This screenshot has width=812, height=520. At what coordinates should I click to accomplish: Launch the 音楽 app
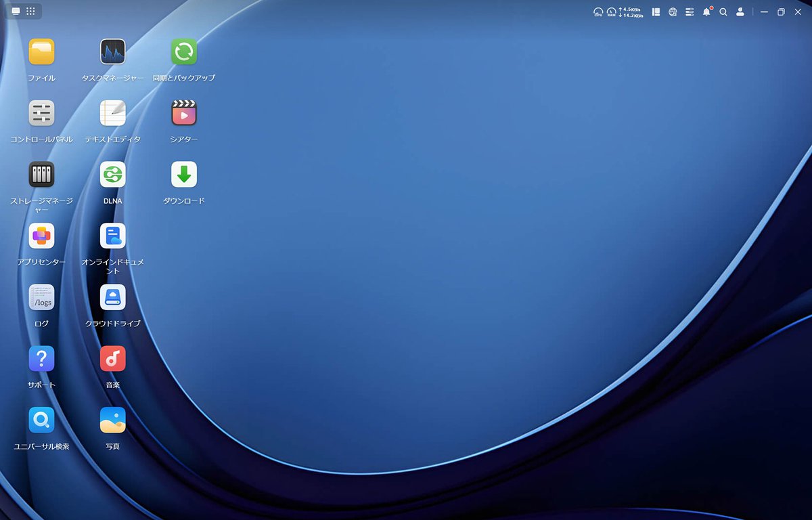coord(112,359)
